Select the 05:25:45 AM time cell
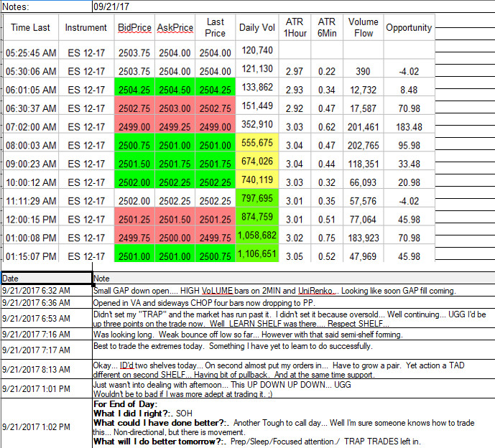 [x=31, y=50]
